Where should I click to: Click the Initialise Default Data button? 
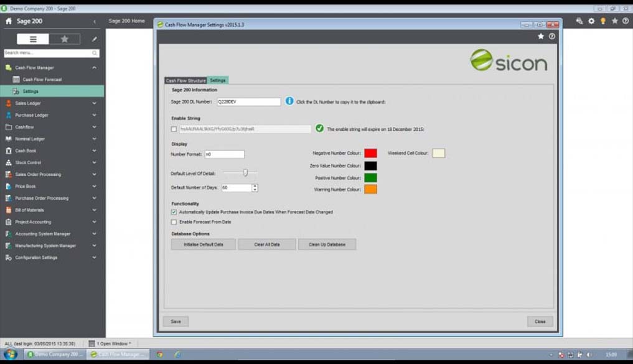[204, 245]
